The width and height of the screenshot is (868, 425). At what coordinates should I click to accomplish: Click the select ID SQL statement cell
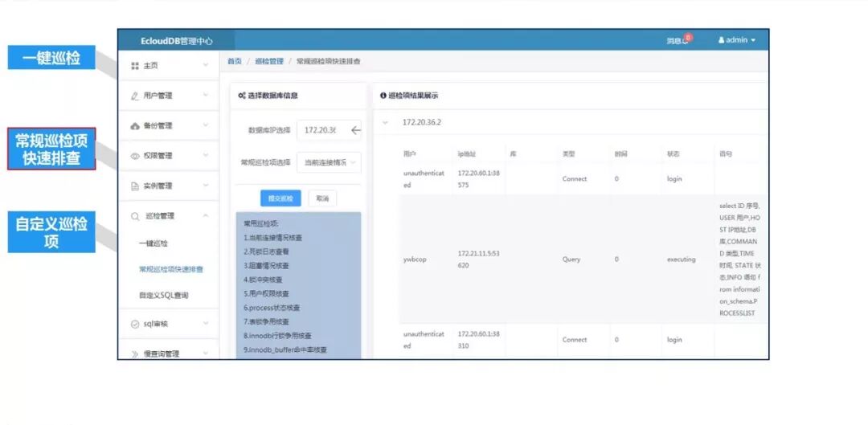[x=739, y=259]
